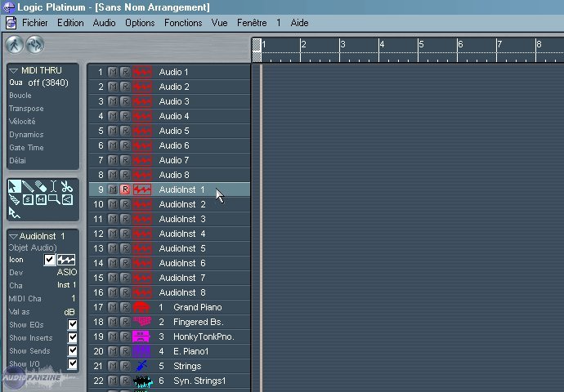Open the Fonctions menu
The width and height of the screenshot is (564, 392).
pos(183,23)
